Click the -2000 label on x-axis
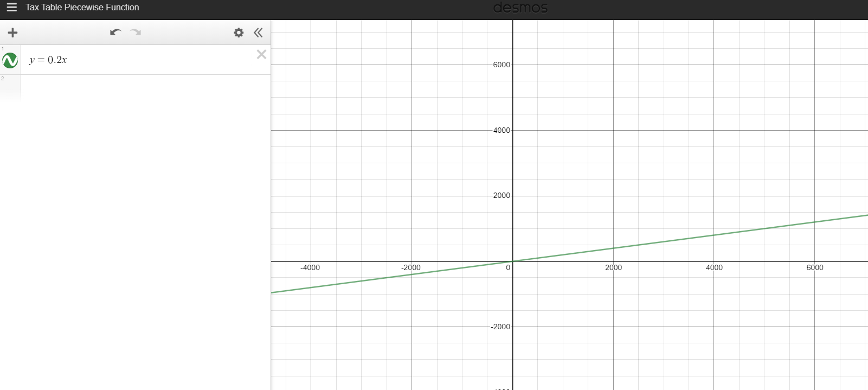 pos(410,267)
